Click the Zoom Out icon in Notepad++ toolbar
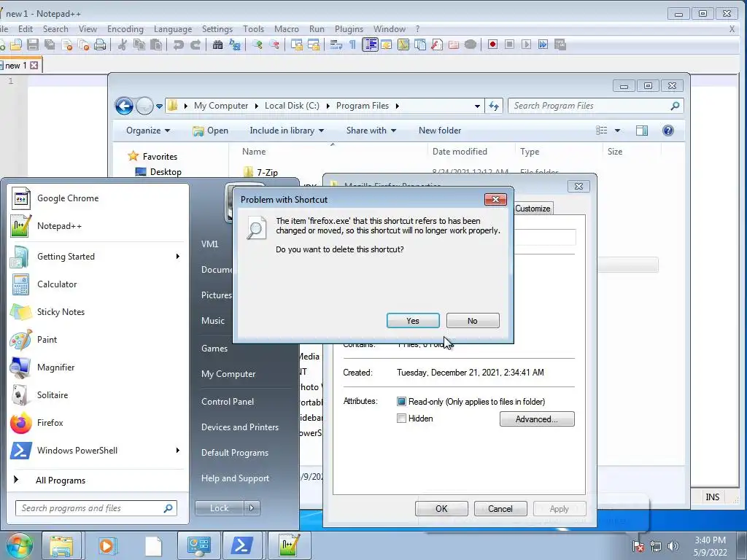Viewport: 747px width, 560px height. pyautogui.click(x=274, y=44)
